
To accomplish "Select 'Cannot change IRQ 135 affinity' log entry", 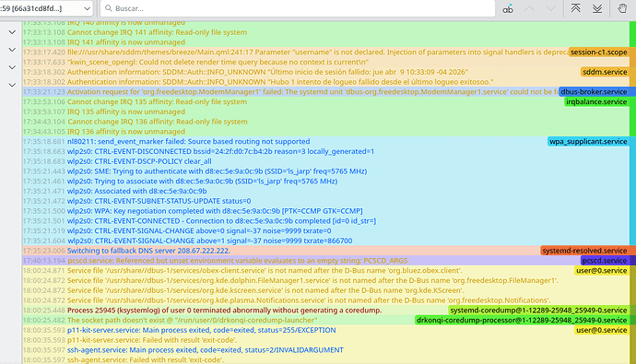I will [x=157, y=101].
